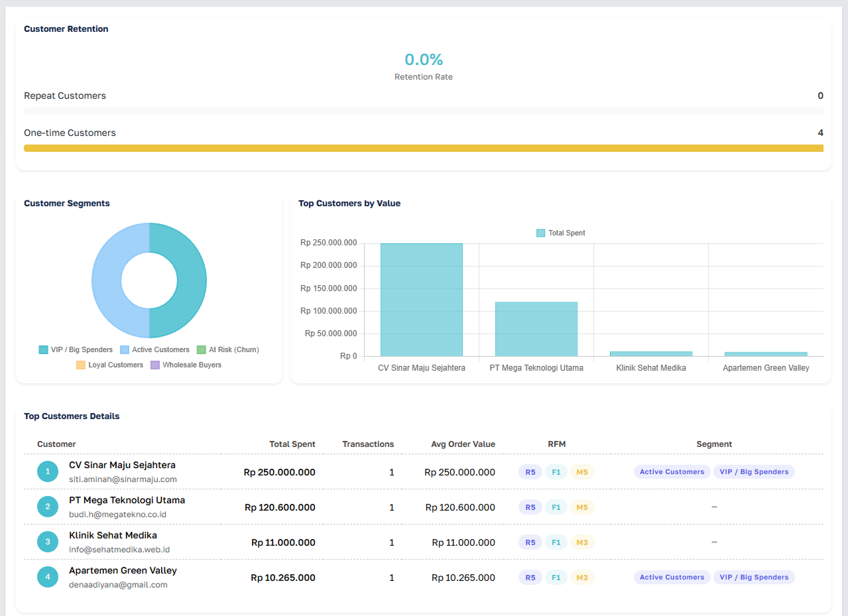Click the Segment column header
The height and width of the screenshot is (616, 848).
pyautogui.click(x=714, y=444)
